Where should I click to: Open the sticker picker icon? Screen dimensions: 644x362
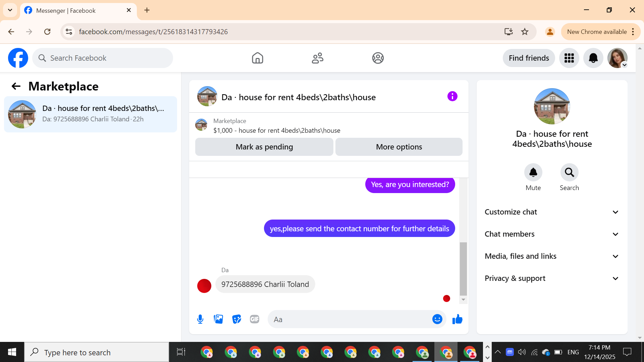236,319
